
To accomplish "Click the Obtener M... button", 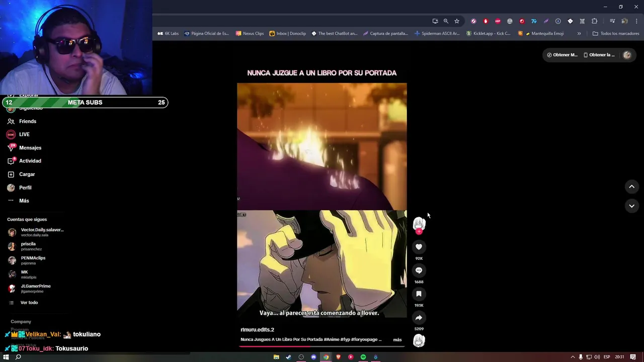I will pos(562,55).
